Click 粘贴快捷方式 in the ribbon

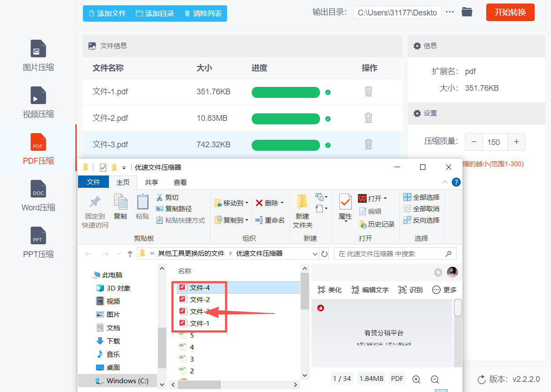click(181, 220)
